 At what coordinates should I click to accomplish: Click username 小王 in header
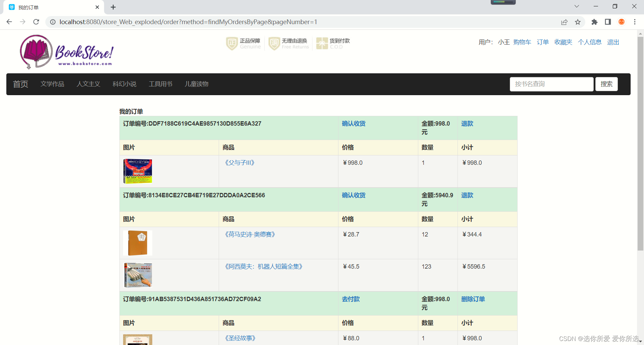tap(504, 42)
